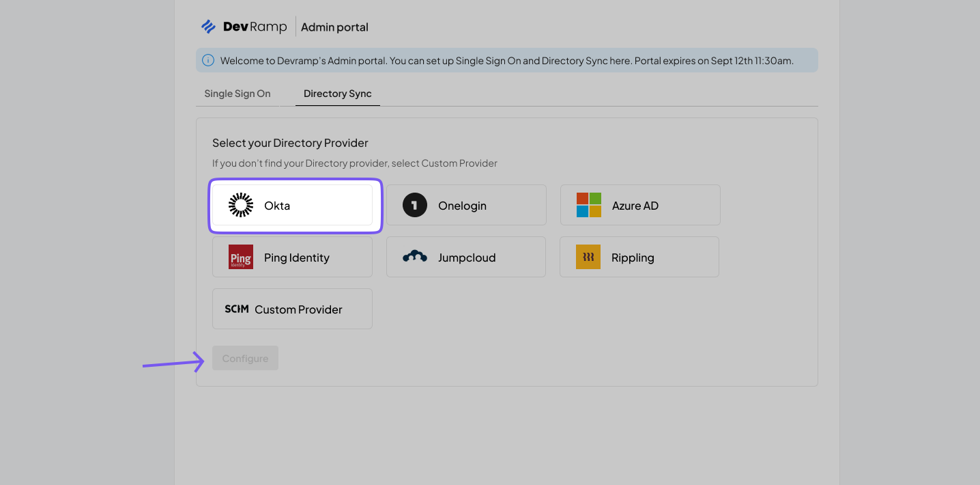This screenshot has width=980, height=485.
Task: Click the Jumpcloud cloud logo
Action: 414,257
